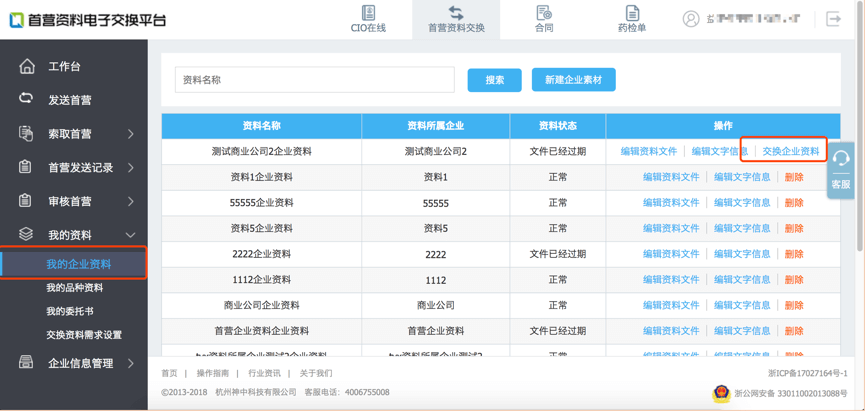
Task: Click 编辑文字信息 for 测试商业公司2企业资料
Action: click(720, 151)
